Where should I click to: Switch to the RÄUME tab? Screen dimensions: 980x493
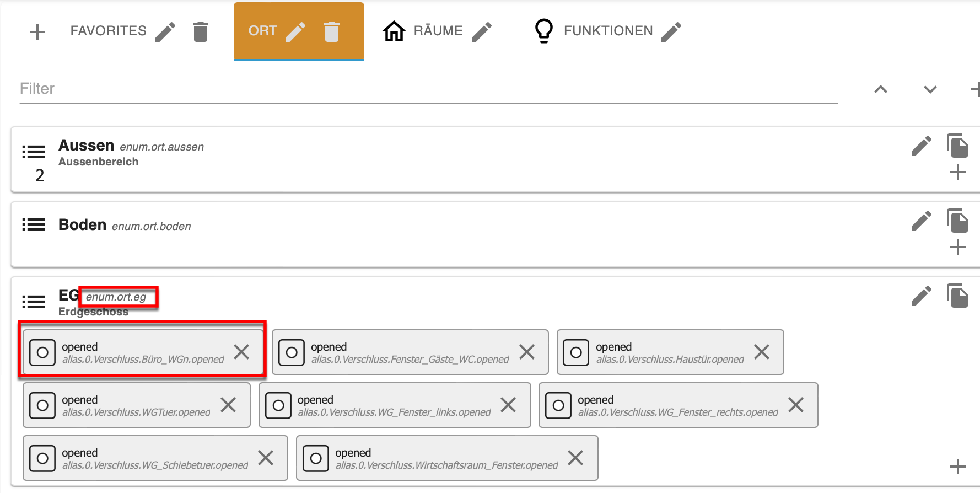438,31
